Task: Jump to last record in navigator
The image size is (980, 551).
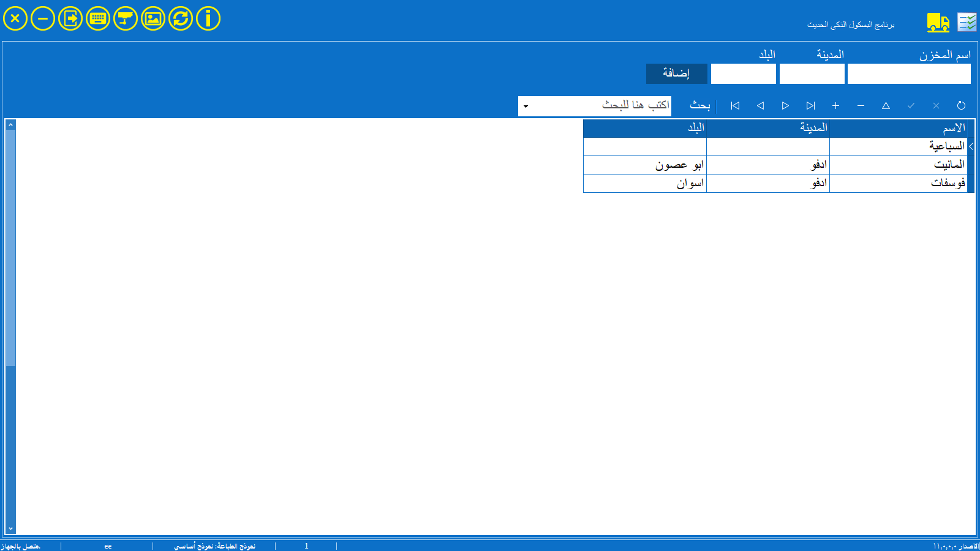Action: click(810, 106)
